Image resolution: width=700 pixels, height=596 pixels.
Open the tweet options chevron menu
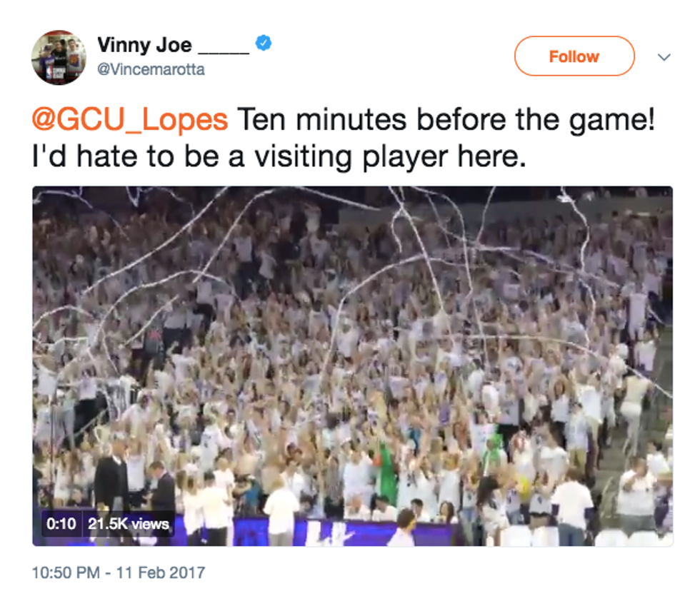[x=664, y=57]
